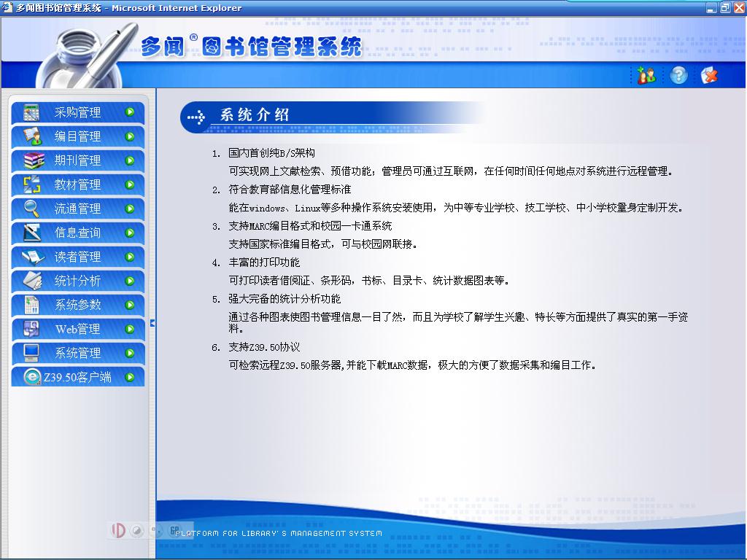Click the exit system icon in header

(x=709, y=75)
